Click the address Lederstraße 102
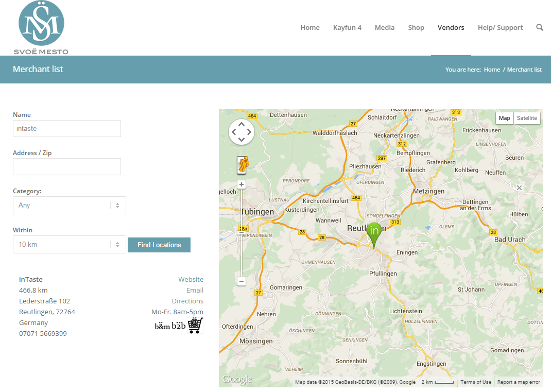Screen dimensions: 551x392 [45, 301]
